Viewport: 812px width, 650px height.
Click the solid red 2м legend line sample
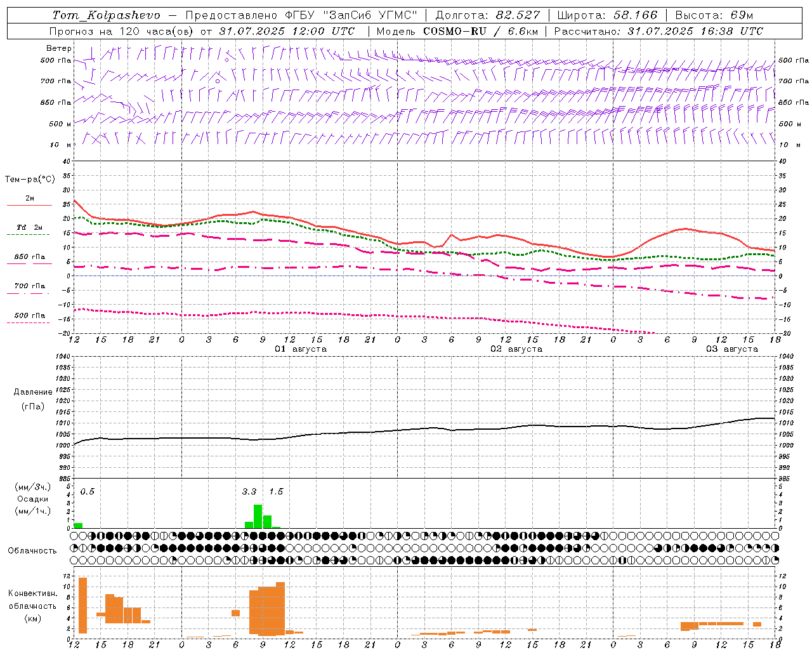click(x=29, y=205)
